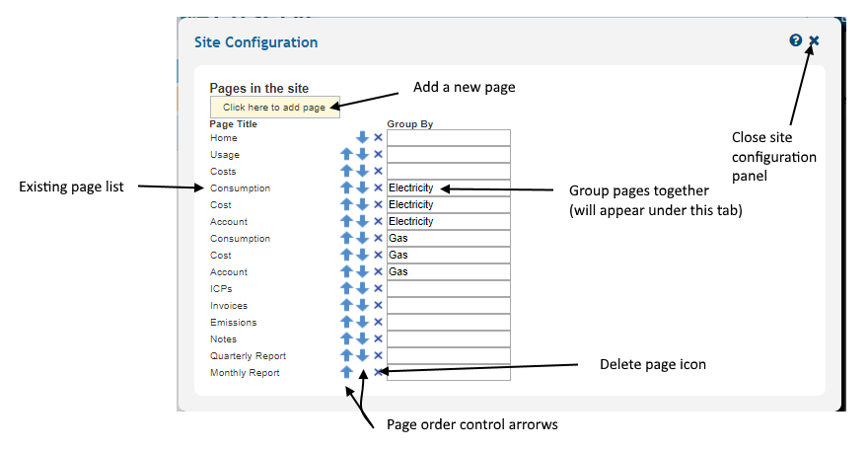Delete the Home page

tap(378, 138)
